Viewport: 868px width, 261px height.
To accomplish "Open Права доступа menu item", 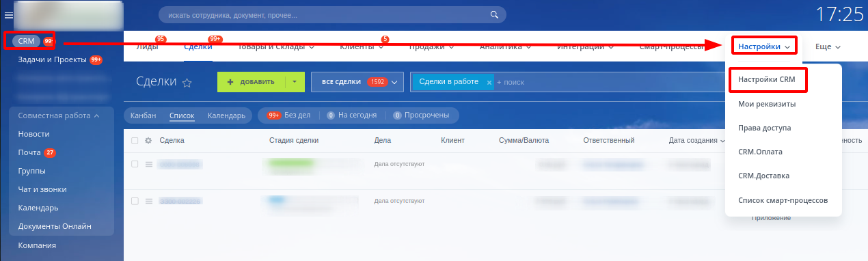I will coord(764,128).
